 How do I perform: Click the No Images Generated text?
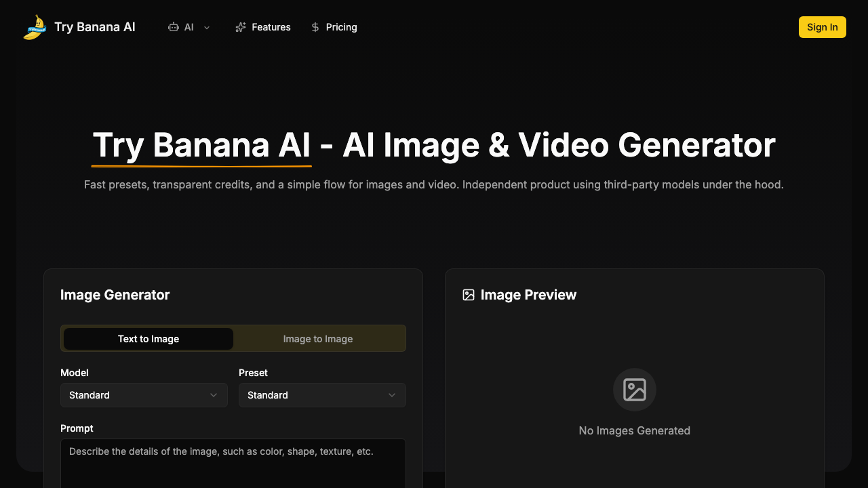click(635, 430)
